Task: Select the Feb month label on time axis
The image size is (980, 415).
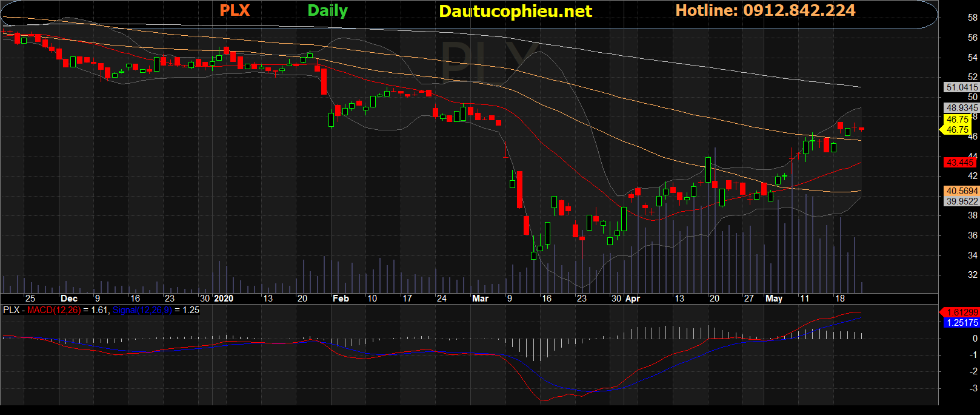Action: [x=341, y=299]
